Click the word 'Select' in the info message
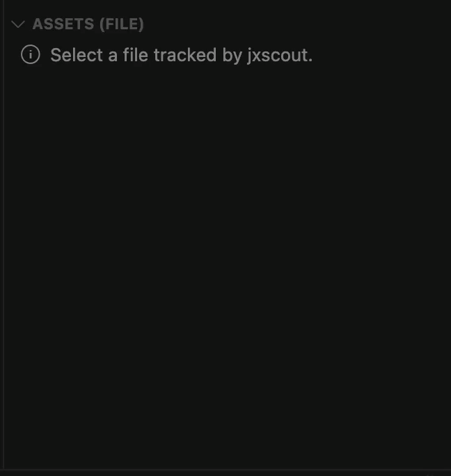Screen dimensions: 451x476 tap(77, 55)
